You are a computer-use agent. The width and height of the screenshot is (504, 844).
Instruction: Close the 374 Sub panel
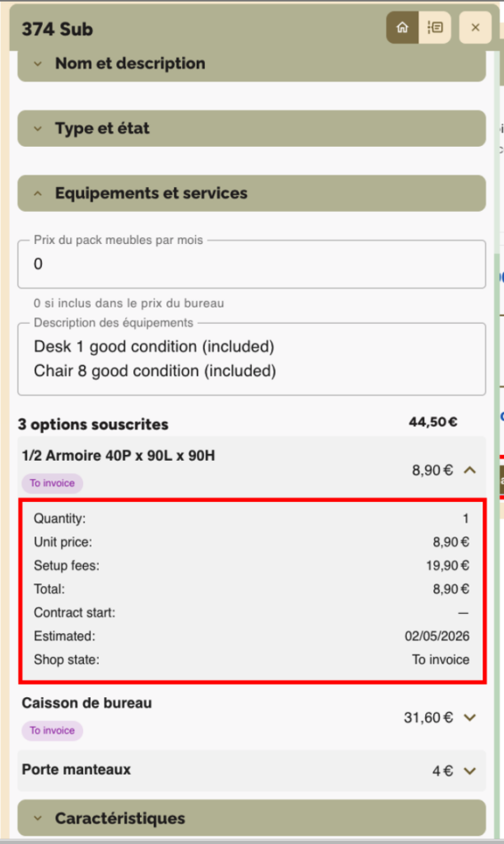click(x=475, y=27)
